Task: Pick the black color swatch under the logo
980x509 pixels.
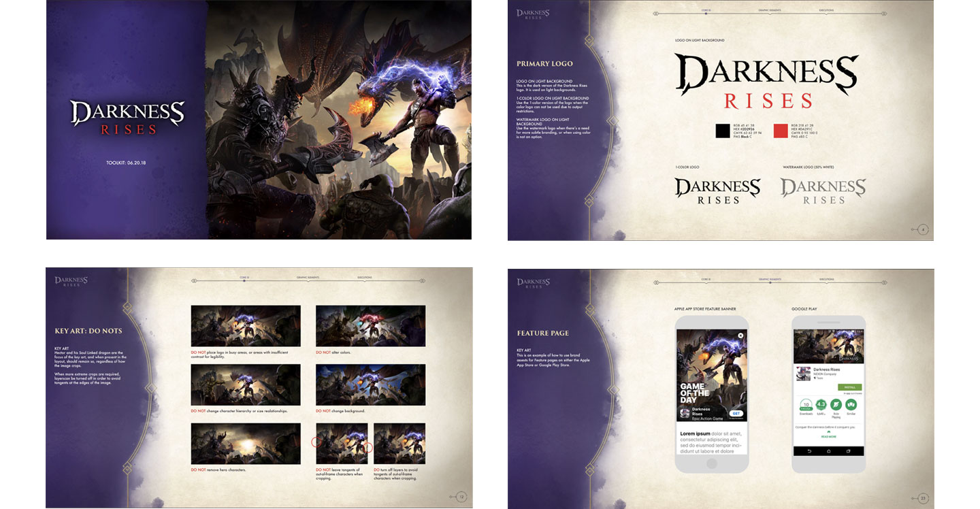Action: tap(722, 131)
